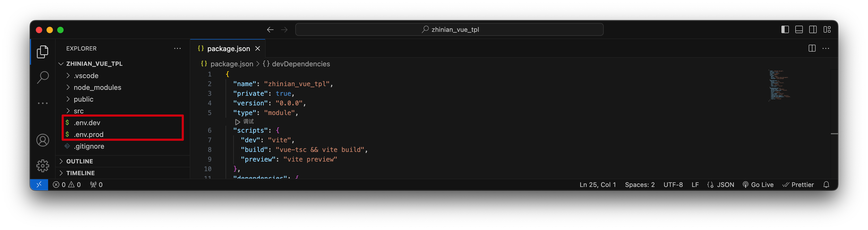
Task: Split the editor to the right
Action: 812,48
